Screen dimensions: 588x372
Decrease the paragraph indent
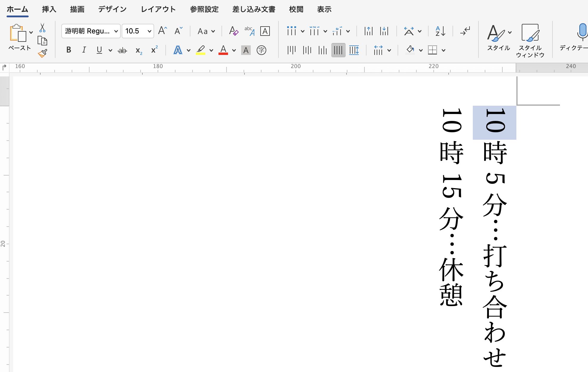click(369, 31)
